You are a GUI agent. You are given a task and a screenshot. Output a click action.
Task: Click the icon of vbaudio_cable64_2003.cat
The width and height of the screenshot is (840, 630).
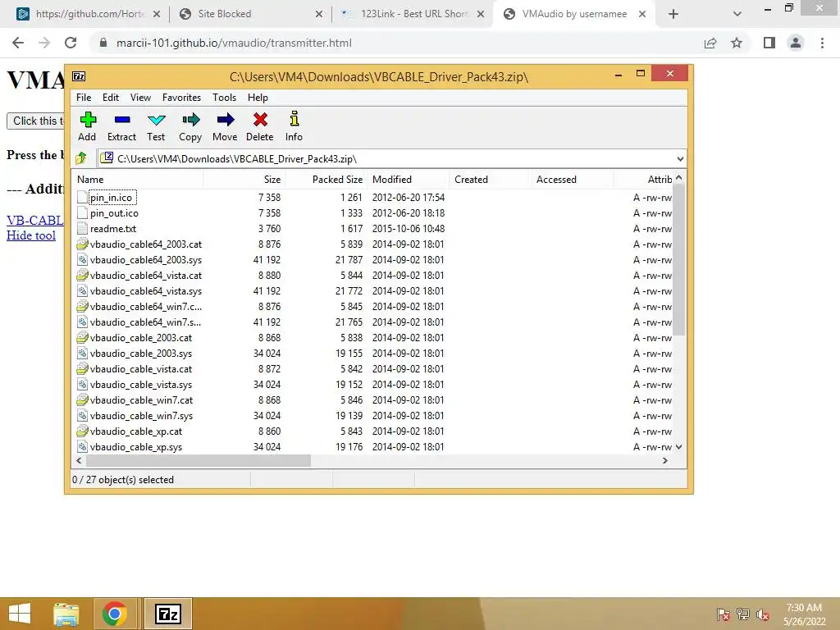82,244
